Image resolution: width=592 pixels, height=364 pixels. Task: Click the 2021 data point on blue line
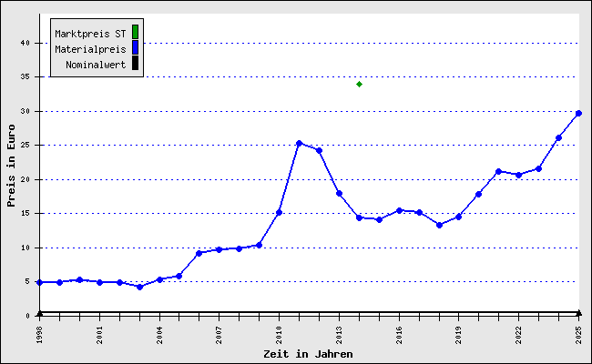499,172
